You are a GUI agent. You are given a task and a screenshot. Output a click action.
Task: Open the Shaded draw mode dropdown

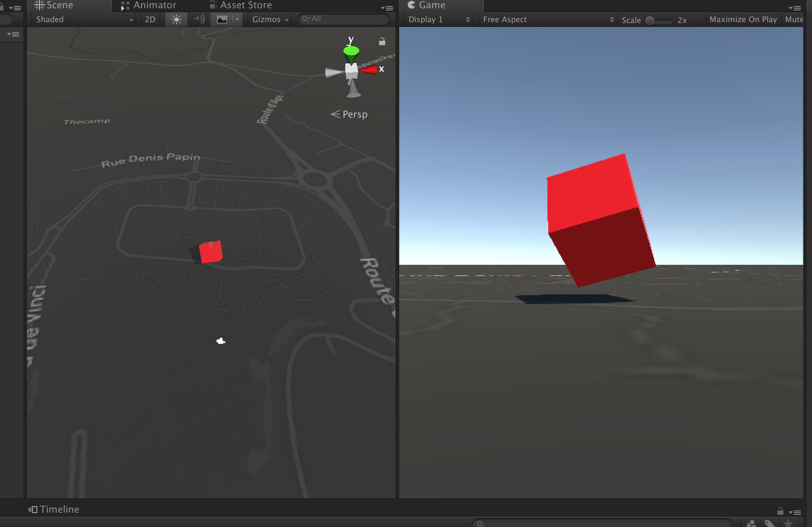[x=84, y=20]
